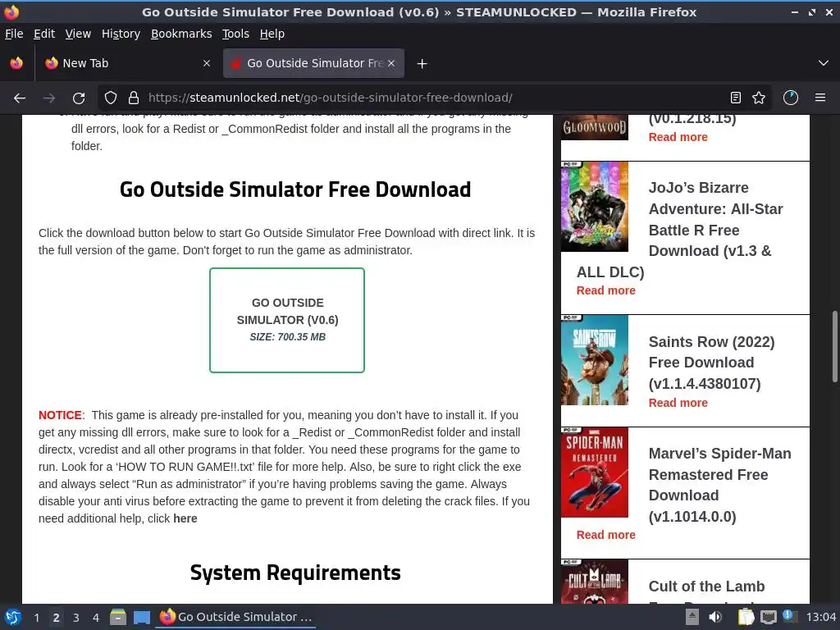
Task: Open the Firefox hamburger application menu
Action: click(x=820, y=98)
